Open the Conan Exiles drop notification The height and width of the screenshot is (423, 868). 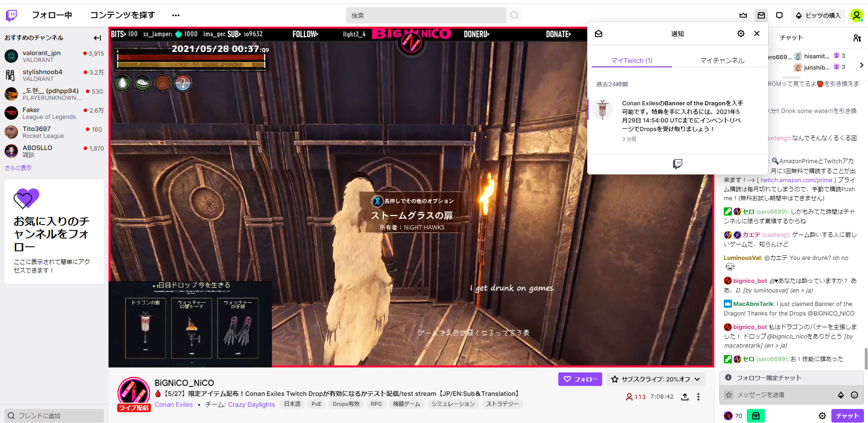(x=677, y=121)
